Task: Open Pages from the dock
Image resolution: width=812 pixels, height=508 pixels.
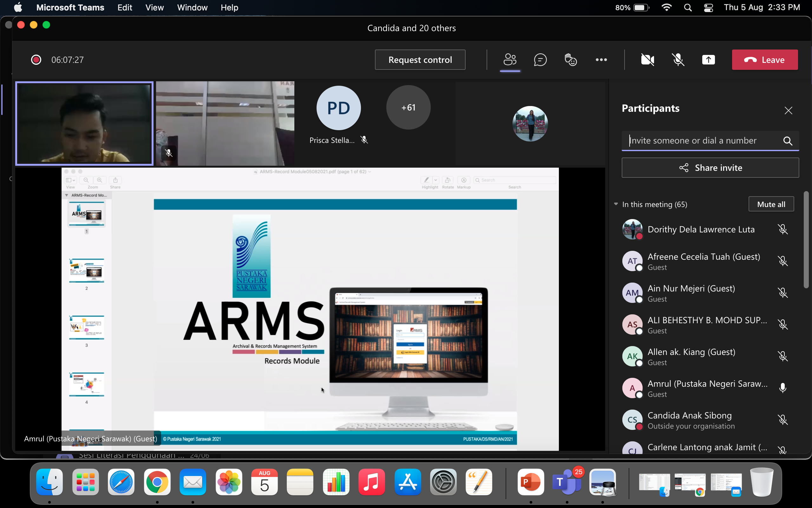Action: point(479,482)
